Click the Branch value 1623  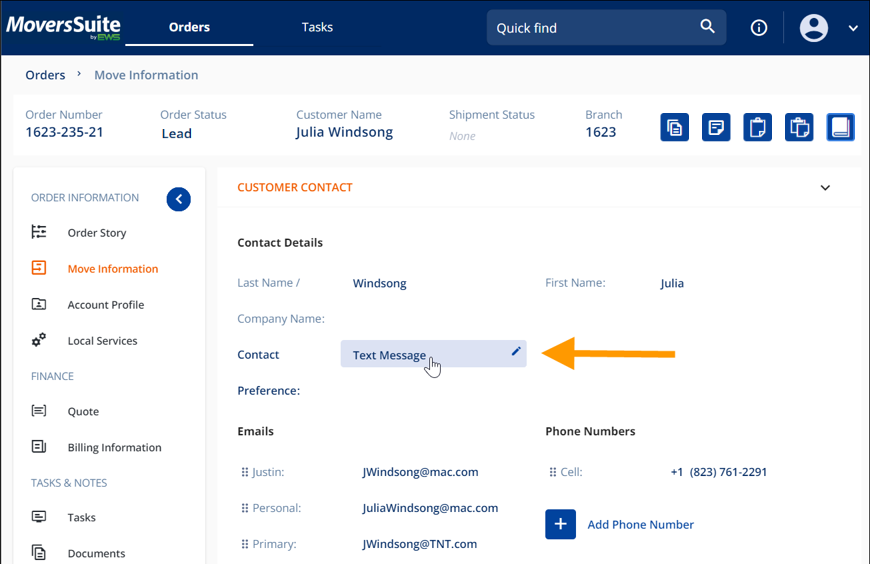pyautogui.click(x=600, y=132)
